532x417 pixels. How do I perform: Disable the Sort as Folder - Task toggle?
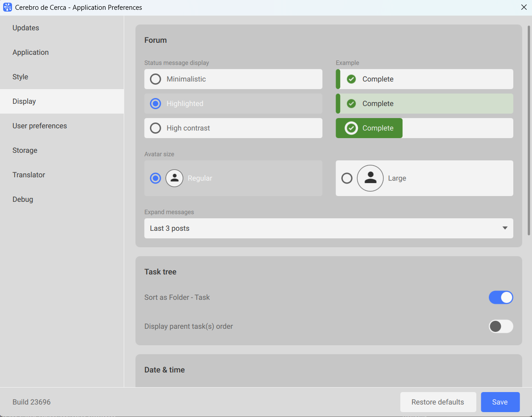pos(501,298)
